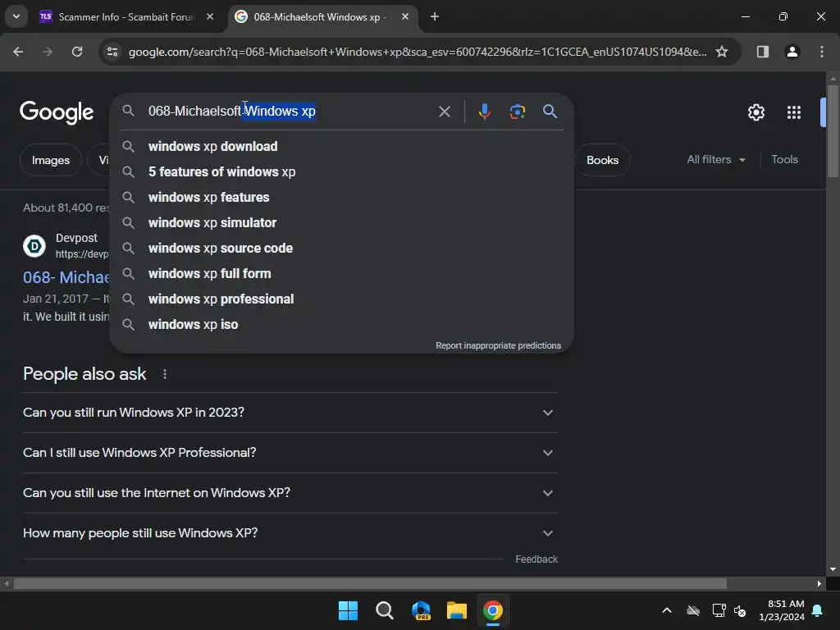Choose suggestion windows xp features
Viewport: 840px width, 630px height.
coord(341,197)
